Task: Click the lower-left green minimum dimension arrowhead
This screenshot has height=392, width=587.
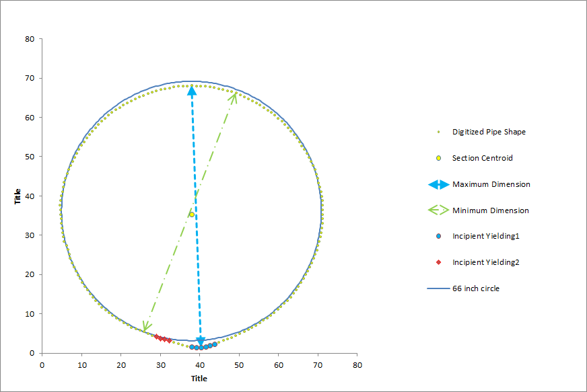Action: (146, 326)
